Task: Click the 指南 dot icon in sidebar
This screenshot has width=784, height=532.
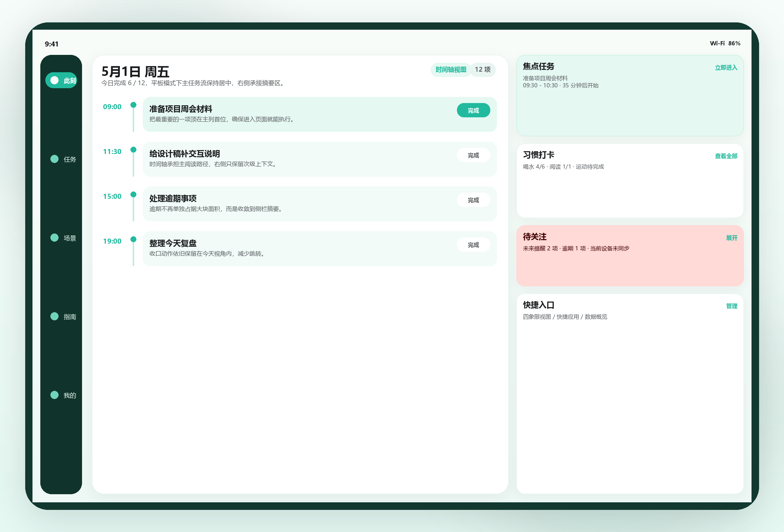Action: click(54, 316)
